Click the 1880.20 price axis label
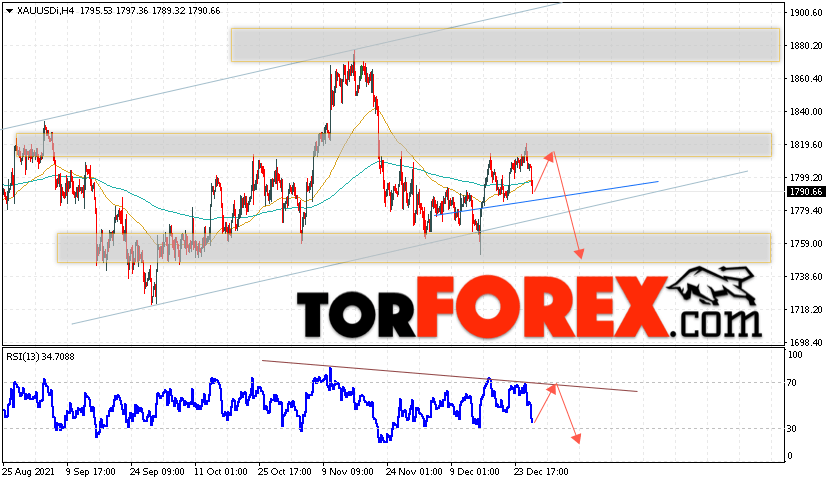The image size is (830, 483). [805, 46]
